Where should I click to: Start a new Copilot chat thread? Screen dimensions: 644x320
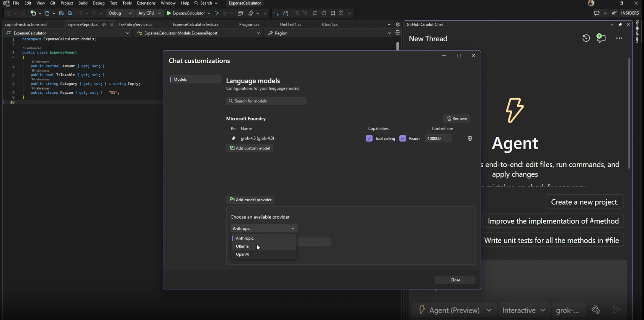click(601, 38)
